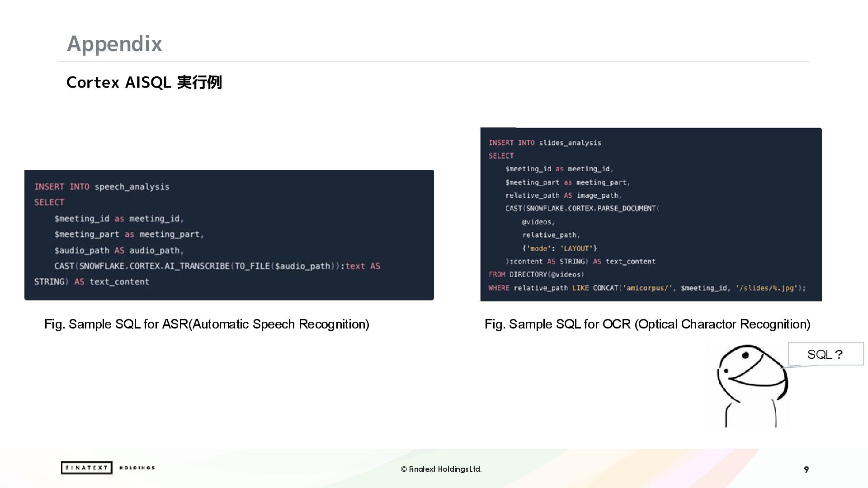Click the Appendix slide title
868x488 pixels.
pos(114,44)
